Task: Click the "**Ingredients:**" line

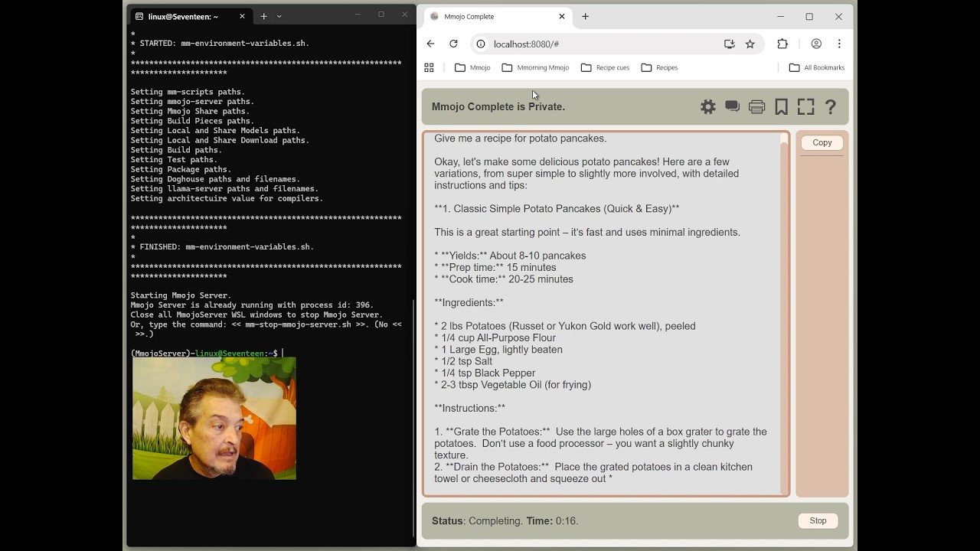Action: pyautogui.click(x=469, y=303)
